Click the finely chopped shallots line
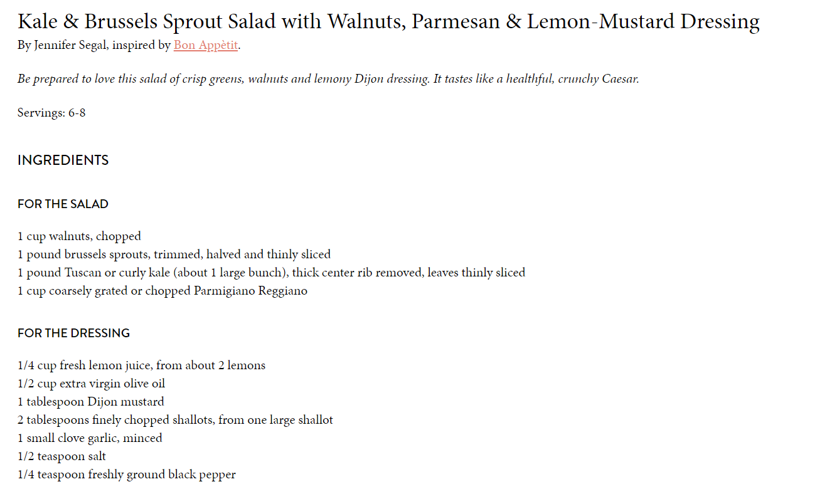 tap(175, 420)
